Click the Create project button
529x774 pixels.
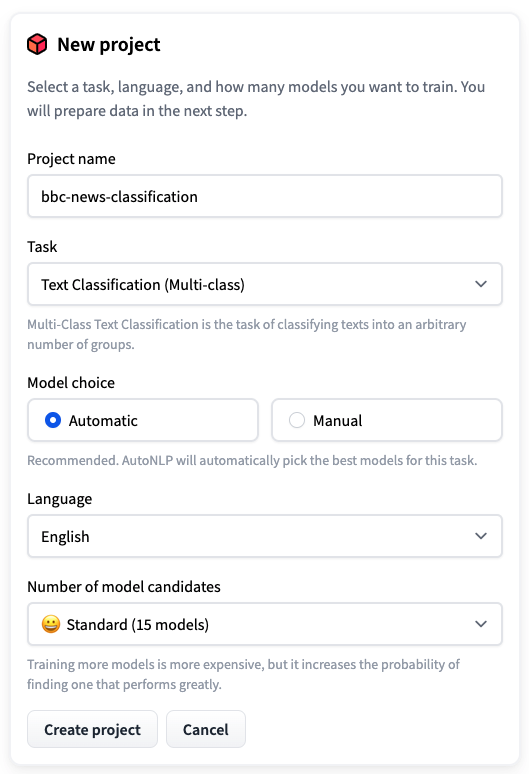pyautogui.click(x=92, y=729)
